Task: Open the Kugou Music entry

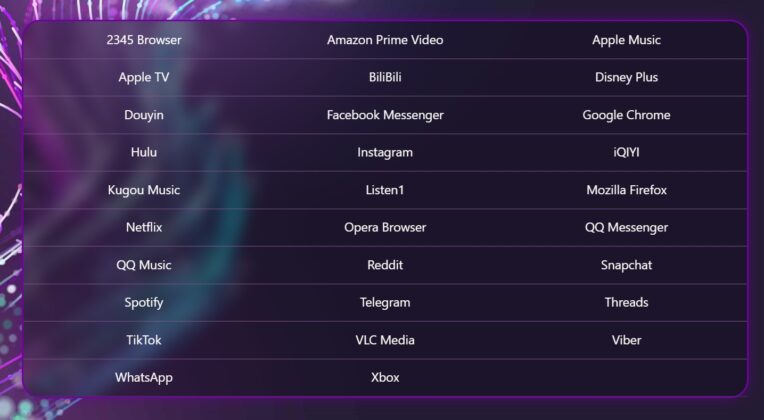Action: (x=144, y=190)
